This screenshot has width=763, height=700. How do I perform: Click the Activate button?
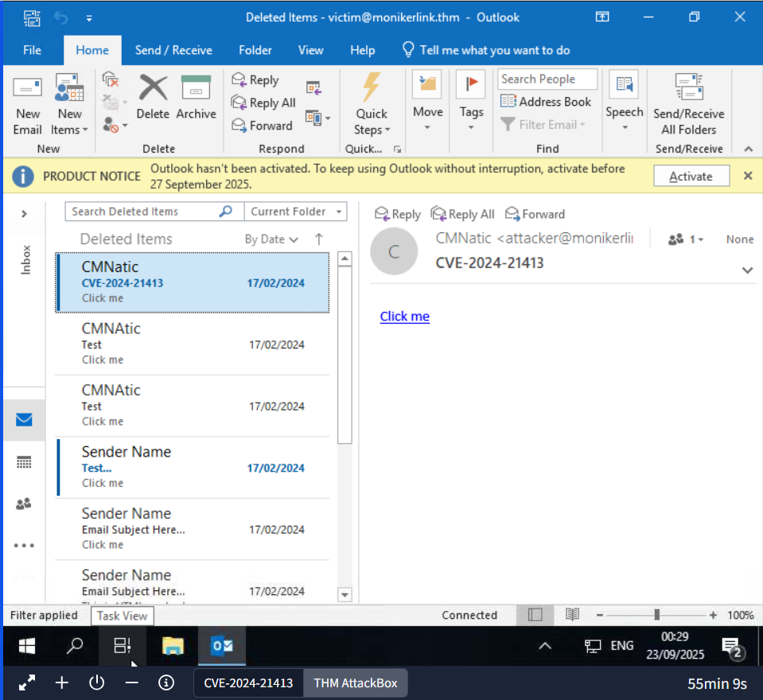691,176
